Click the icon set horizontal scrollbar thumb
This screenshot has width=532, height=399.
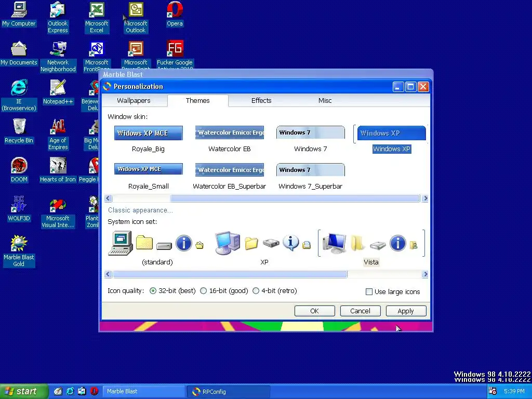[x=230, y=274]
